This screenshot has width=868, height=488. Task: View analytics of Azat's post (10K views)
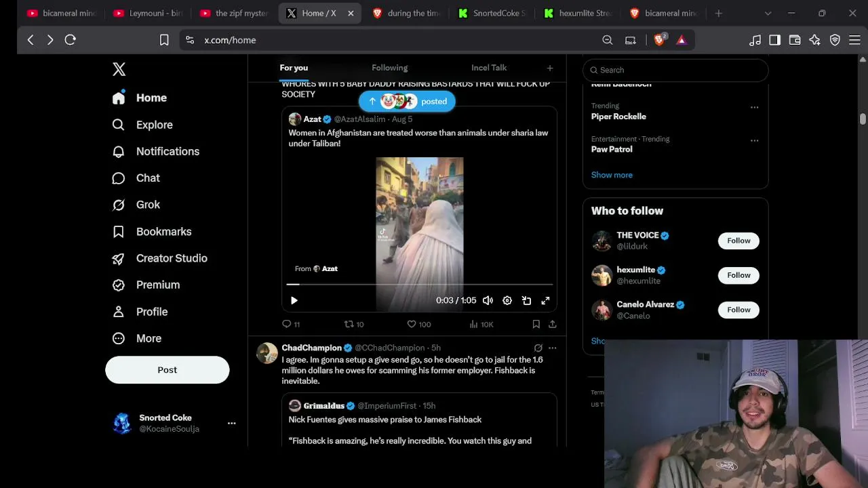pyautogui.click(x=481, y=324)
